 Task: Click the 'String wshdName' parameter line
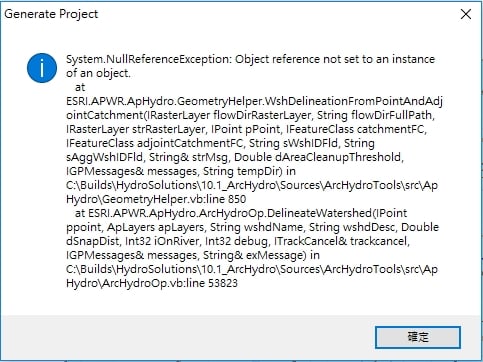coord(252,227)
